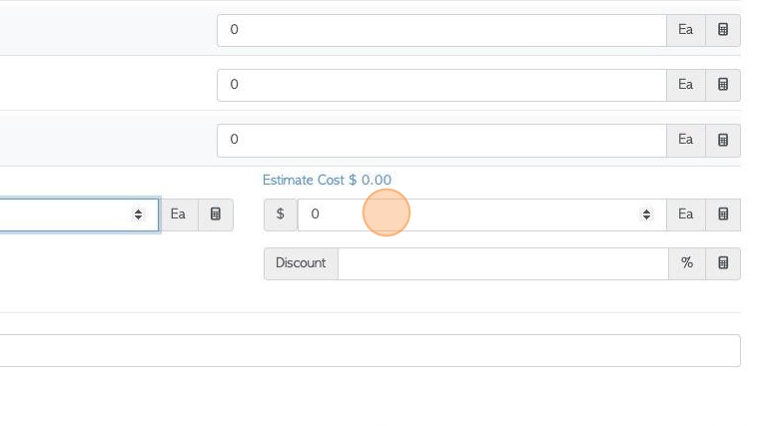Image resolution: width=764 pixels, height=426 pixels.
Task: Click into the third quantity field showing 0
Action: point(441,140)
